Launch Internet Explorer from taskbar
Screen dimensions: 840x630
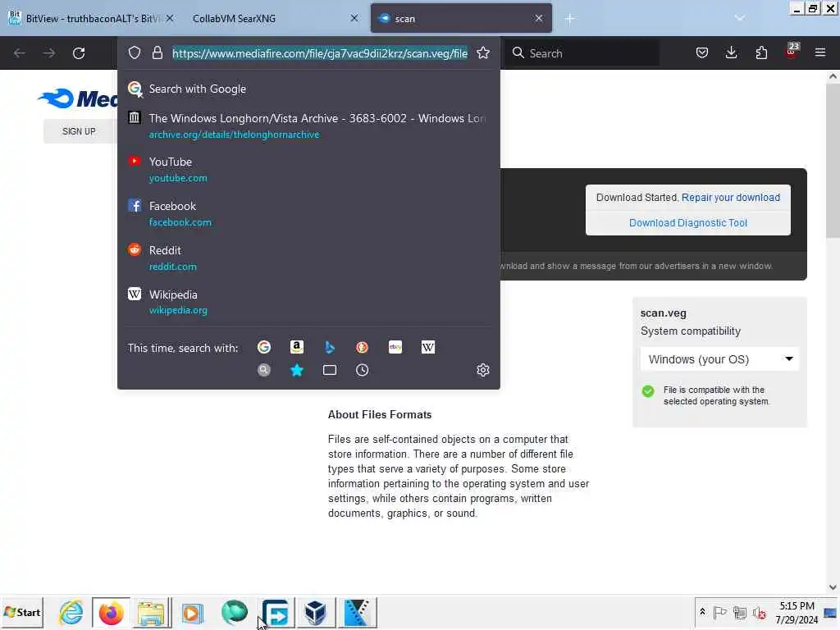tap(71, 612)
